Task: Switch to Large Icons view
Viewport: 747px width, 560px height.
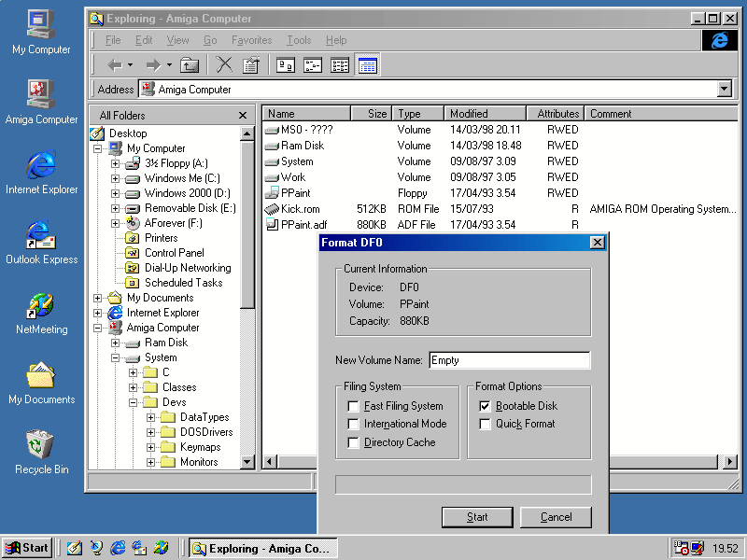Action: [286, 64]
